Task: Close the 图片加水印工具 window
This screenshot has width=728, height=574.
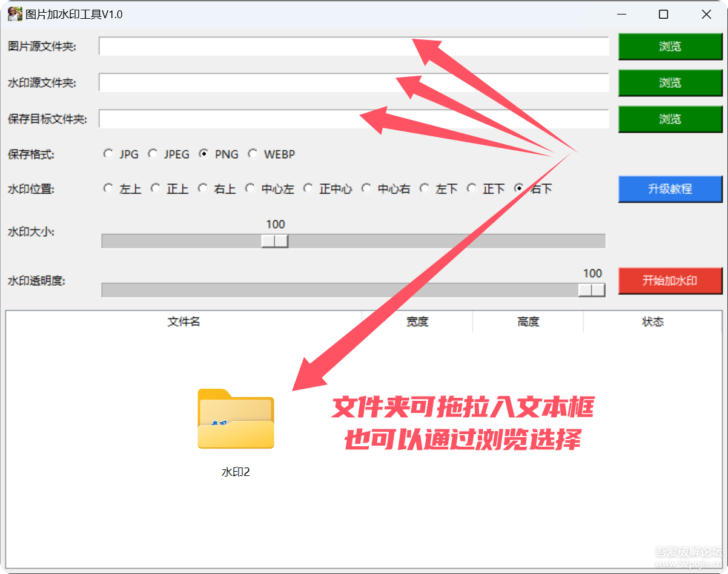Action: click(x=706, y=15)
